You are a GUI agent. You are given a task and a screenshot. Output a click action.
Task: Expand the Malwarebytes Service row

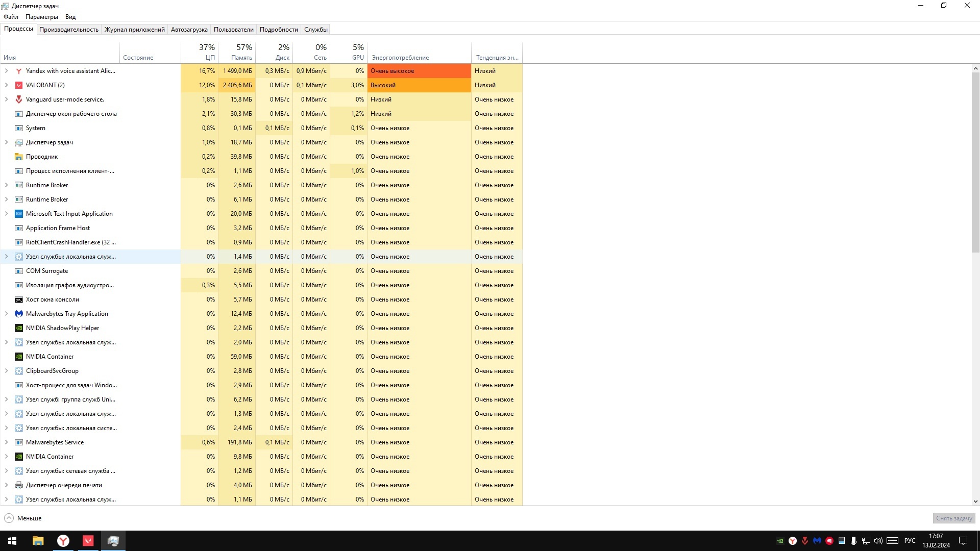[x=6, y=442]
